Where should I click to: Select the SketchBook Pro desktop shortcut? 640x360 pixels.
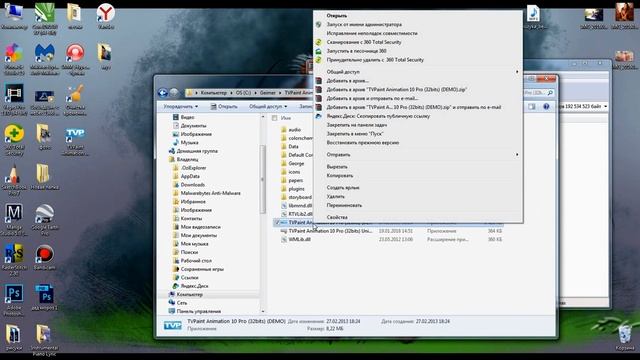coord(14,180)
